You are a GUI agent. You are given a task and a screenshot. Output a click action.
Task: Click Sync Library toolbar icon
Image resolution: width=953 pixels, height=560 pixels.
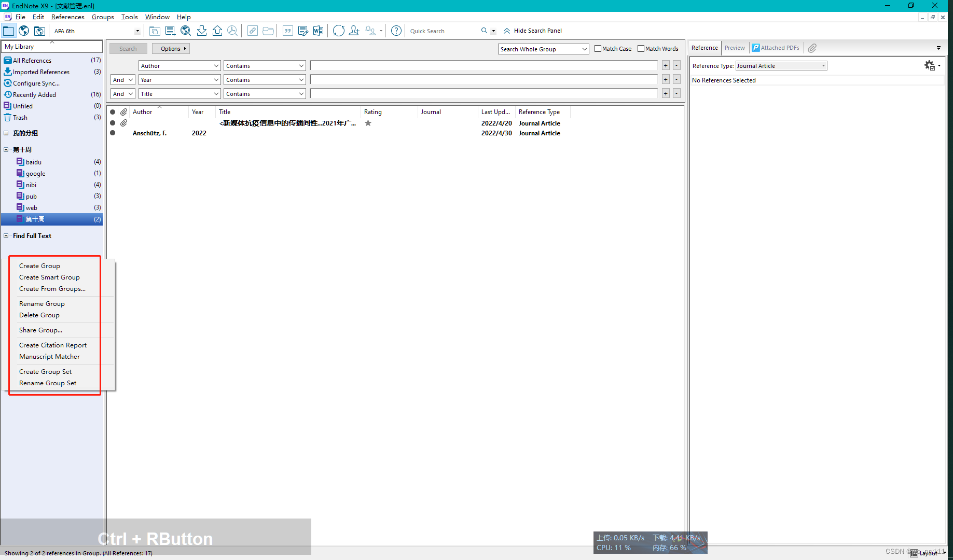pos(339,31)
